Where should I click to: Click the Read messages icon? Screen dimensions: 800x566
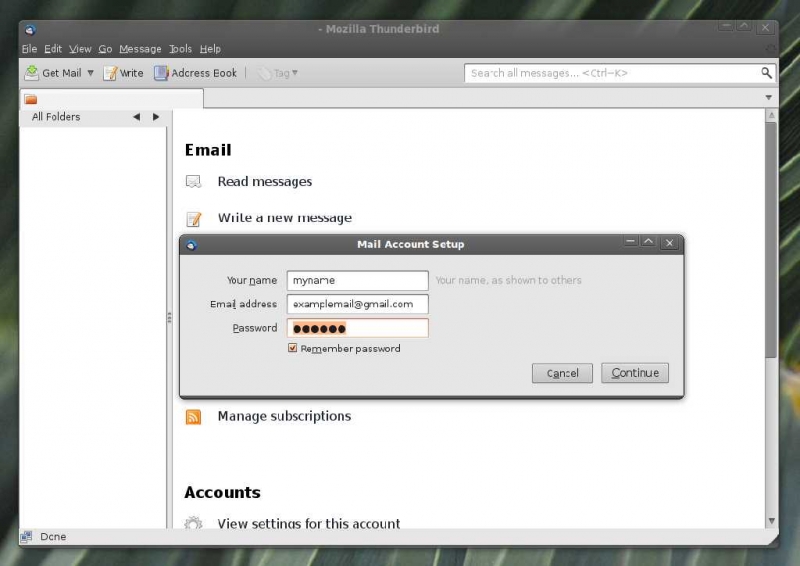pyautogui.click(x=194, y=182)
